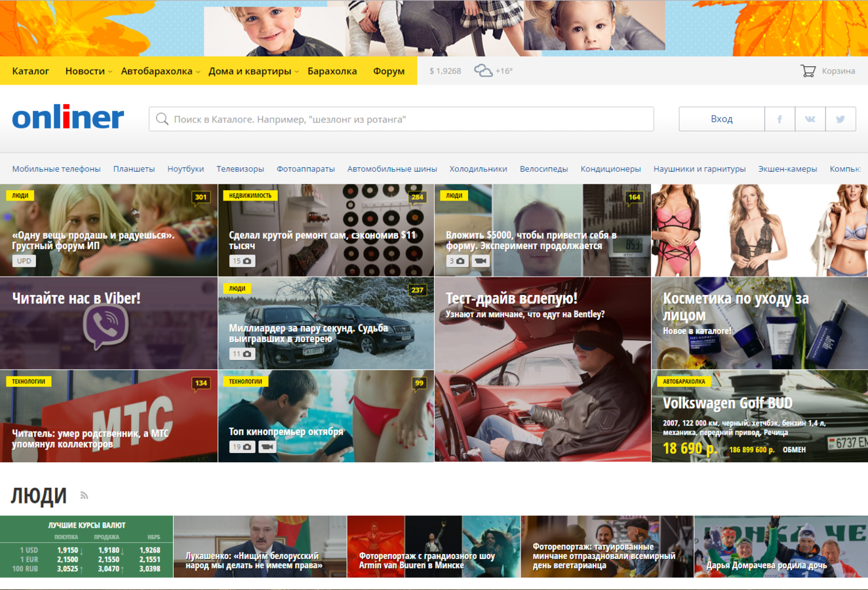Click the 11 photos badge on lottery article

pyautogui.click(x=242, y=354)
